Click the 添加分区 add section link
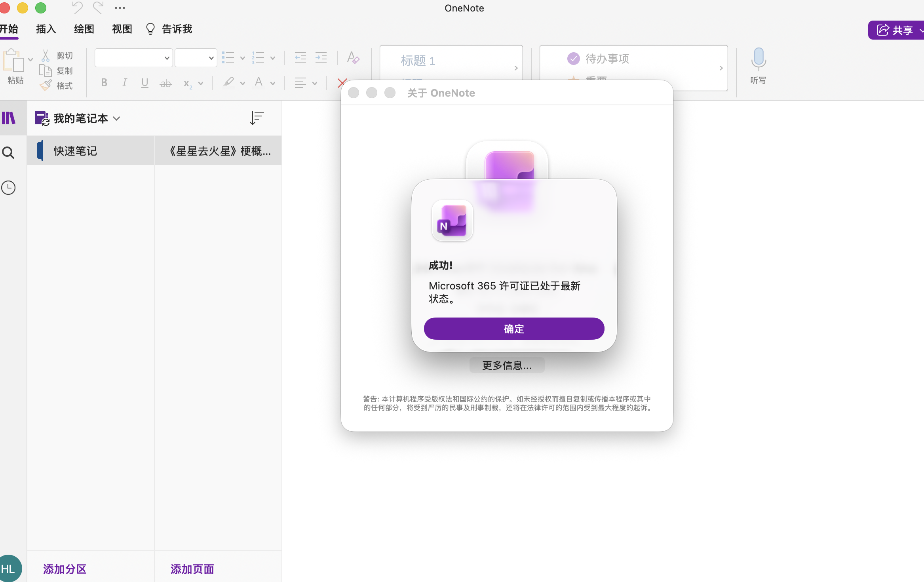 tap(65, 569)
